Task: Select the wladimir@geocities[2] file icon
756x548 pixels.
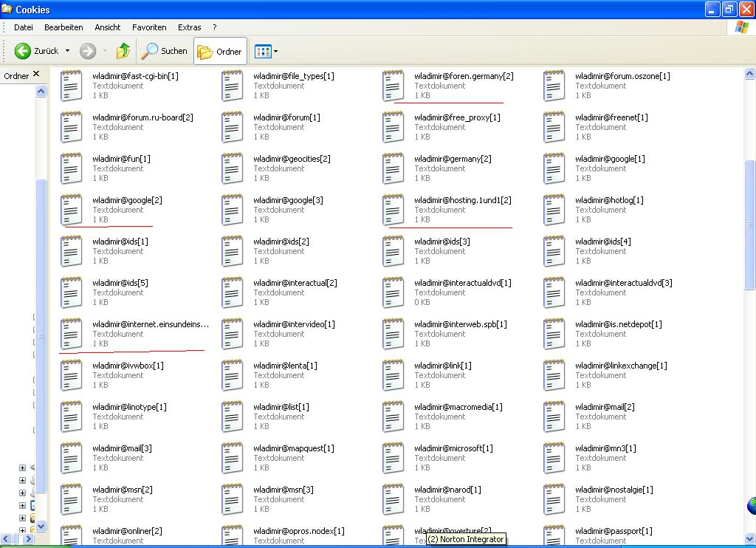Action: coord(232,168)
